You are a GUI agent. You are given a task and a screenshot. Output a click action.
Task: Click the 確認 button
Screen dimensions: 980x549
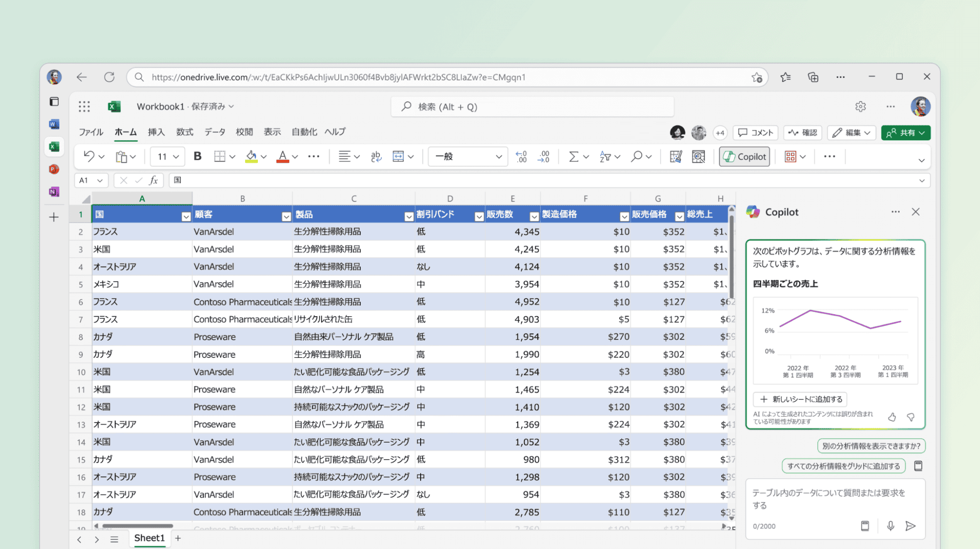coord(803,132)
